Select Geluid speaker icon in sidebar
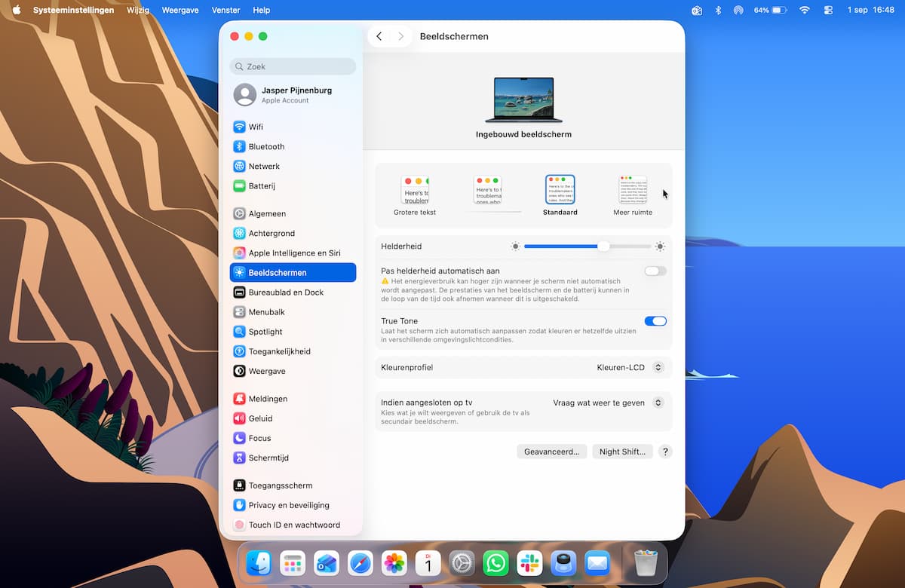The height and width of the screenshot is (588, 905). (239, 418)
